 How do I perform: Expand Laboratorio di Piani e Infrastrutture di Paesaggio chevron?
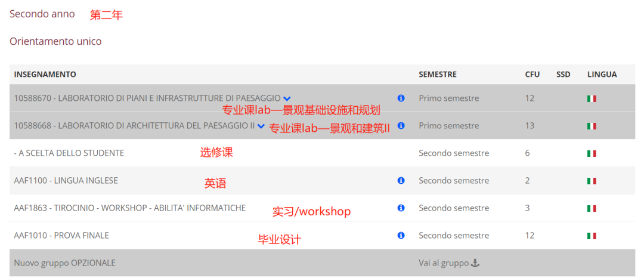point(287,98)
